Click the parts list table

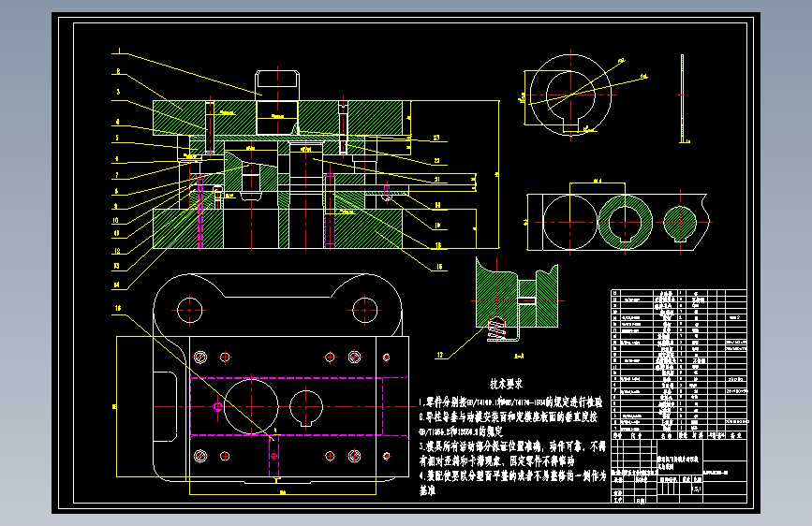pyautogui.click(x=679, y=364)
